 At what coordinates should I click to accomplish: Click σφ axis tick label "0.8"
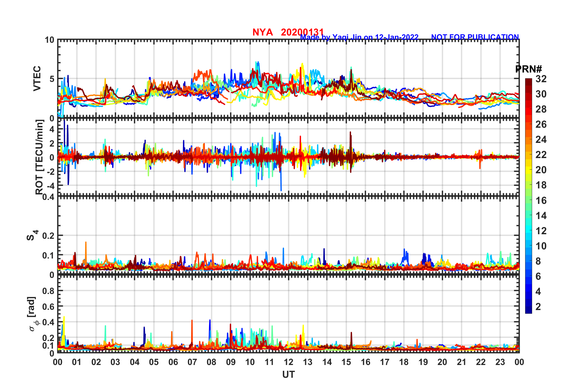tap(48, 291)
